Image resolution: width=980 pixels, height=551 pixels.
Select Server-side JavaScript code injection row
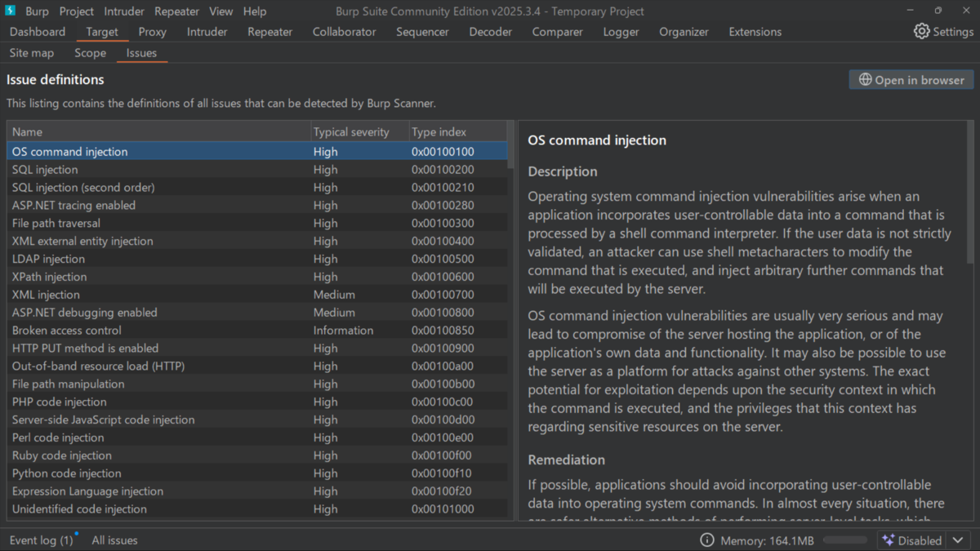(257, 420)
